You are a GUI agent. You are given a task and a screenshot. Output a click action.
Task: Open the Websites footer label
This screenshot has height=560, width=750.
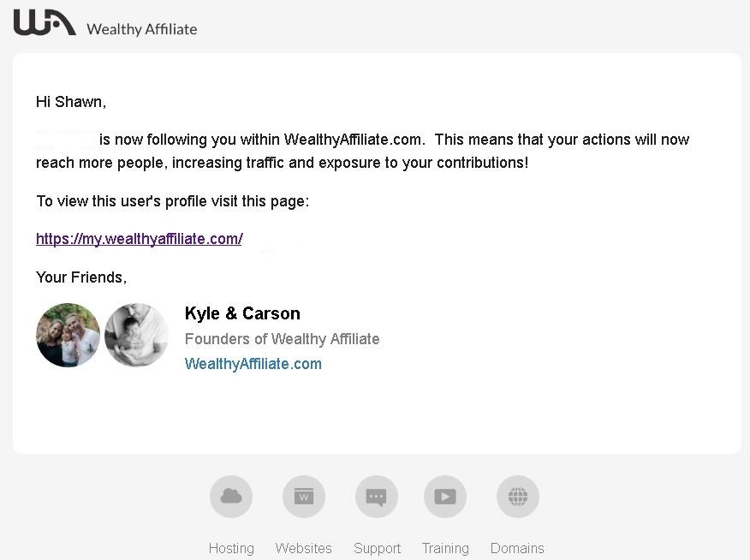pyautogui.click(x=304, y=548)
